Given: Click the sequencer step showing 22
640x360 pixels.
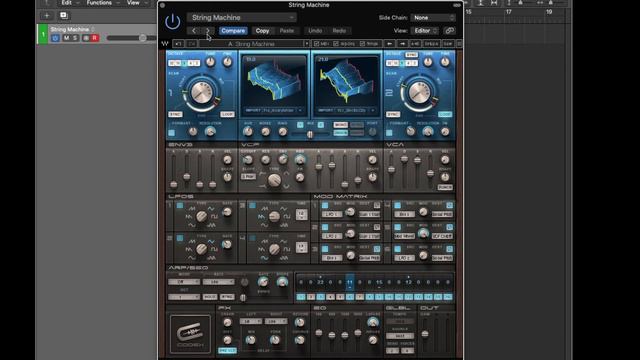Looking at the screenshot, I should tap(320, 282).
